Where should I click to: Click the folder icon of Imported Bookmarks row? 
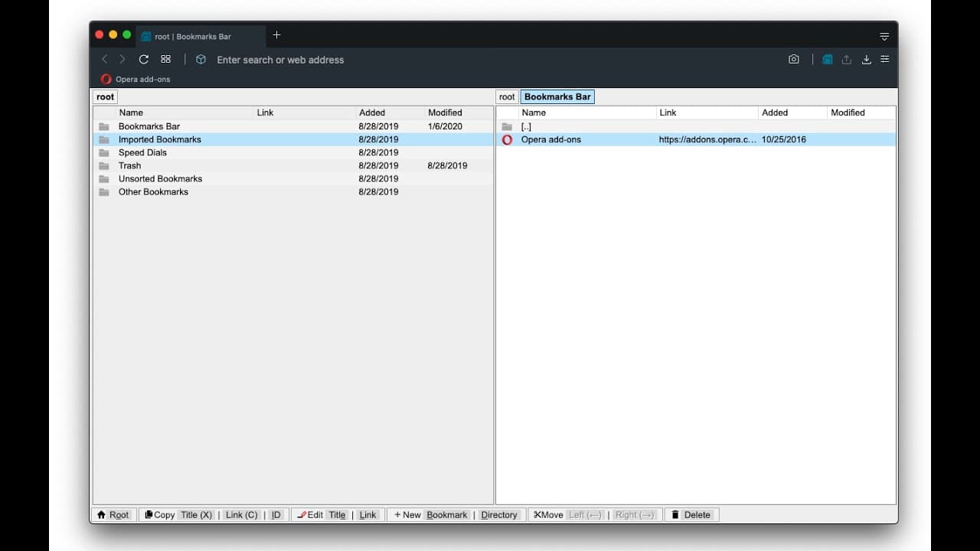[x=104, y=139]
